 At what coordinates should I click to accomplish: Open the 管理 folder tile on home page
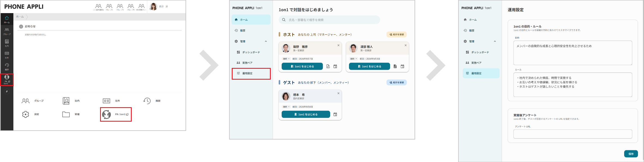71,114
